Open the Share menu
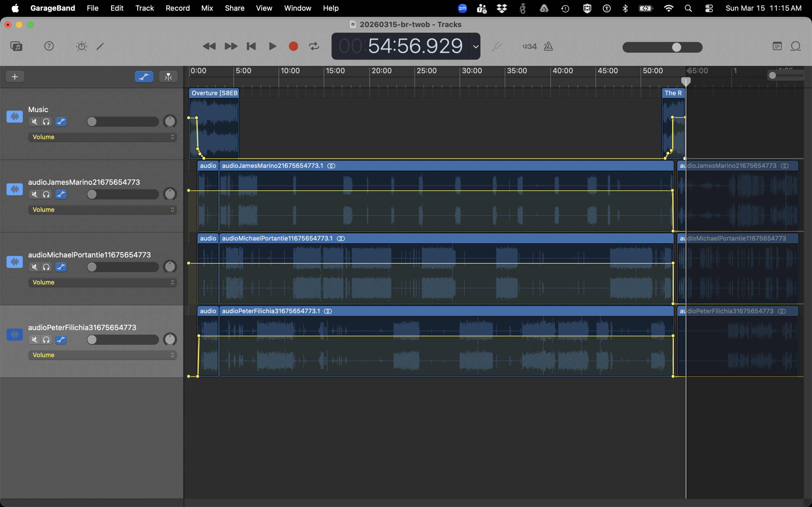Image resolution: width=812 pixels, height=507 pixels. point(234,8)
